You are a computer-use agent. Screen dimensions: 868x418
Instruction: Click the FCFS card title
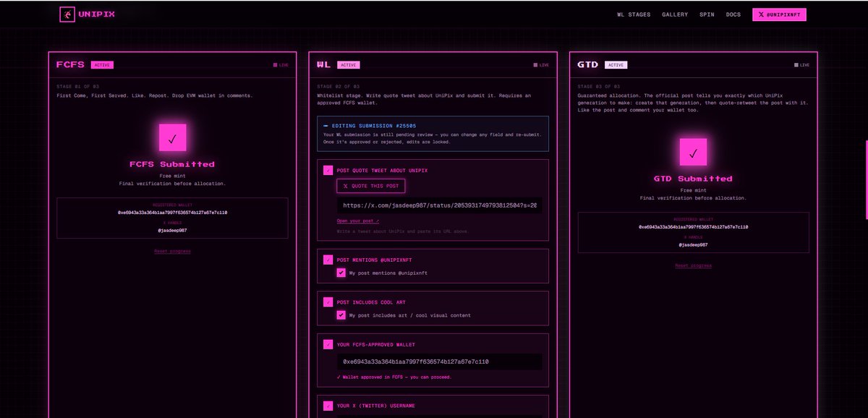pos(70,64)
